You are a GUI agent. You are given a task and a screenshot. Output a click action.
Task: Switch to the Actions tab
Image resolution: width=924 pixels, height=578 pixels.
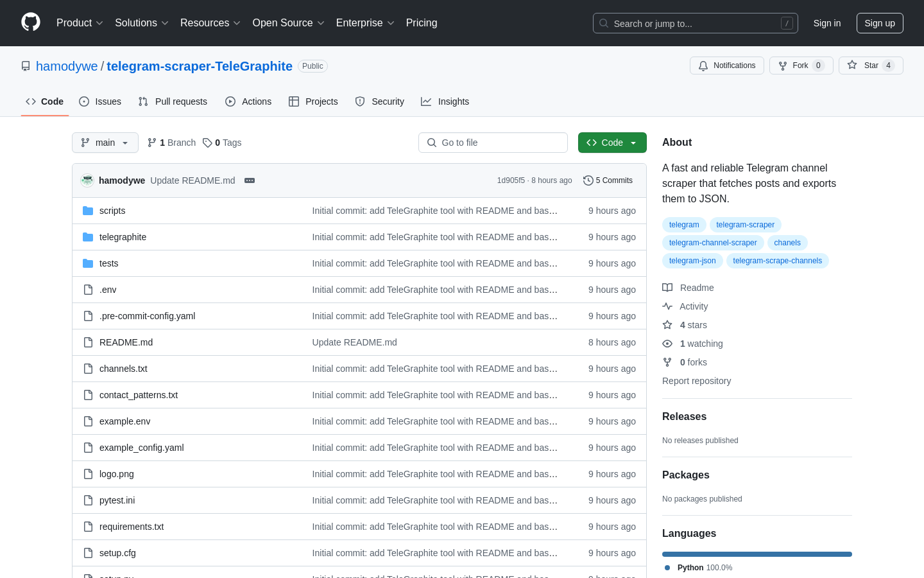pyautogui.click(x=248, y=101)
